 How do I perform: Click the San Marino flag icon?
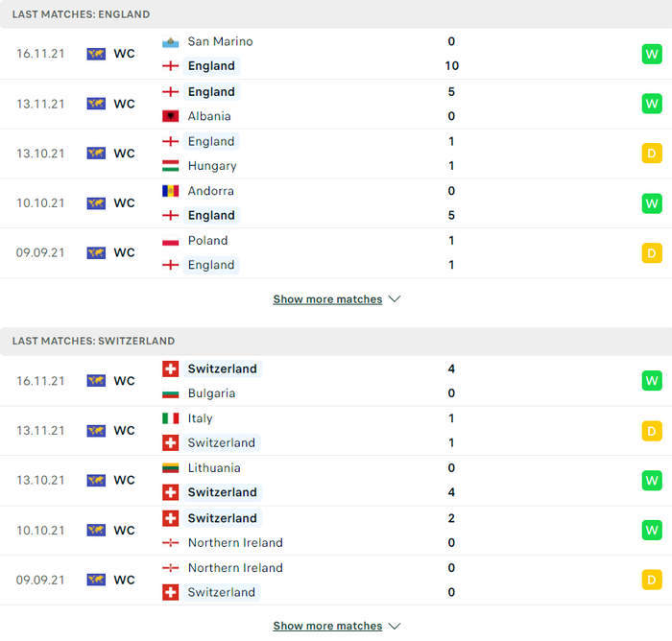pos(170,42)
